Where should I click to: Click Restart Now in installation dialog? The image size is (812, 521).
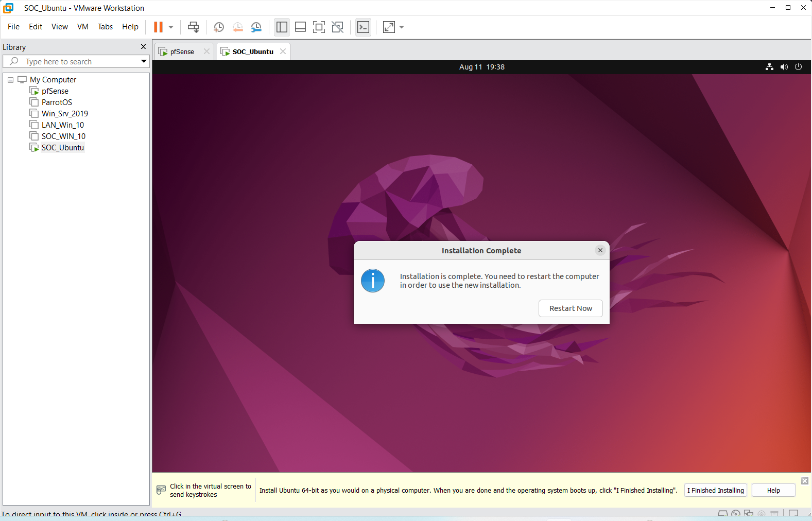[x=571, y=308]
